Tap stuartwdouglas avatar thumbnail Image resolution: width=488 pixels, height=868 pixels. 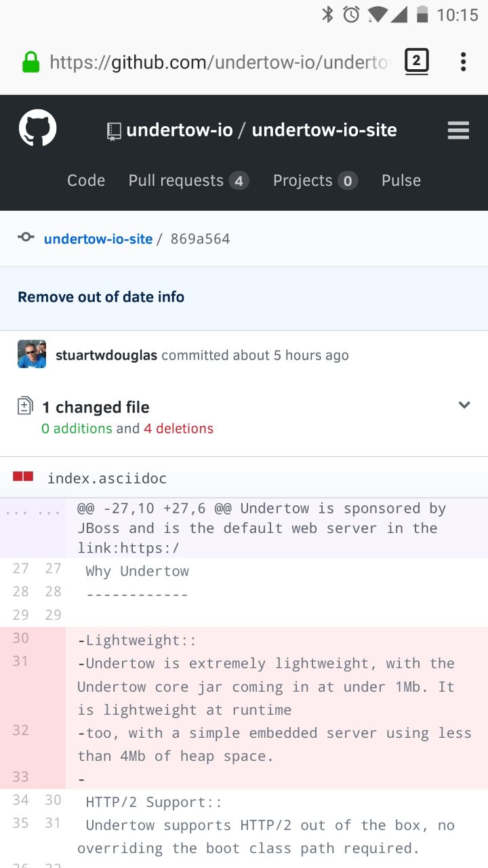click(32, 354)
